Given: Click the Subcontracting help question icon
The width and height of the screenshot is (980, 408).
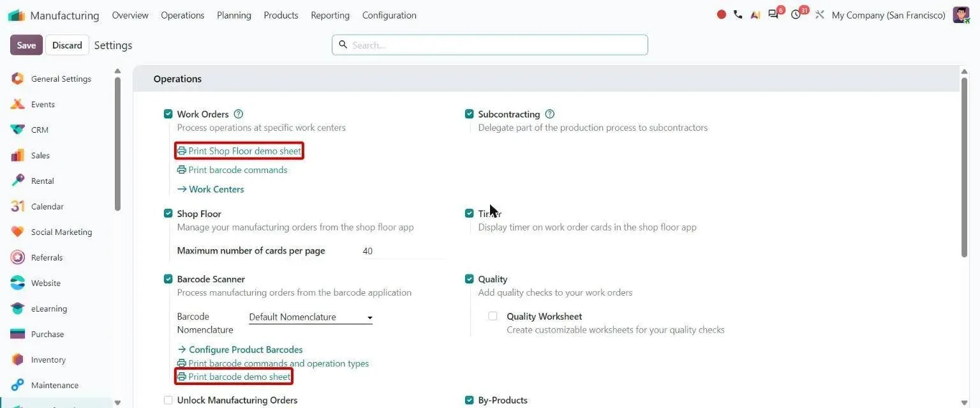Looking at the screenshot, I should pos(550,114).
